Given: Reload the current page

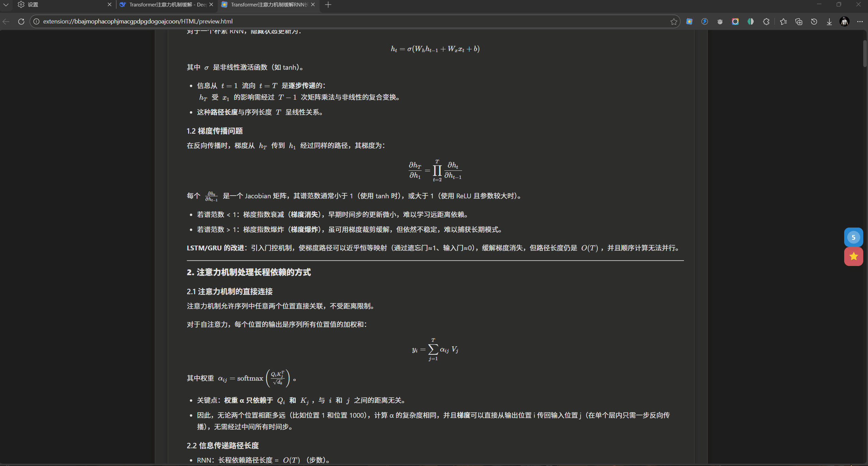Looking at the screenshot, I should tap(21, 21).
